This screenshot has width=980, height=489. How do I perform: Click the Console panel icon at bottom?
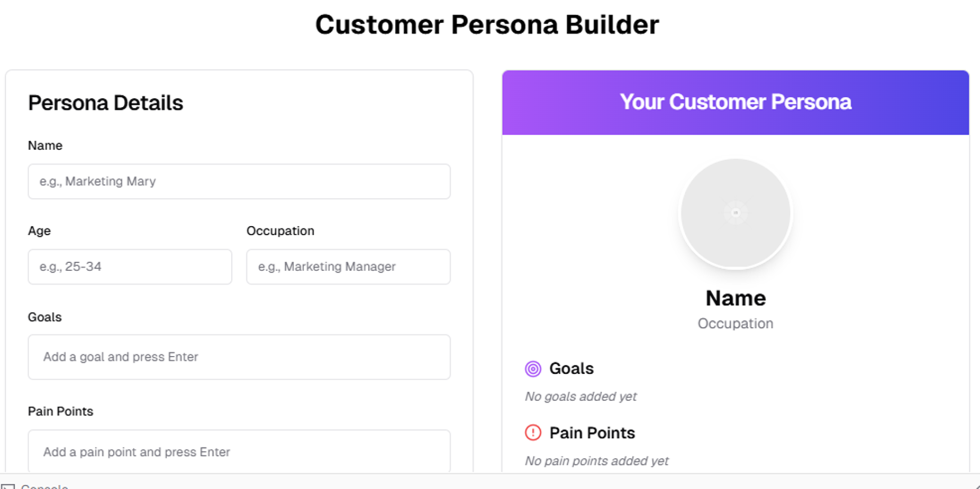pos(8,486)
